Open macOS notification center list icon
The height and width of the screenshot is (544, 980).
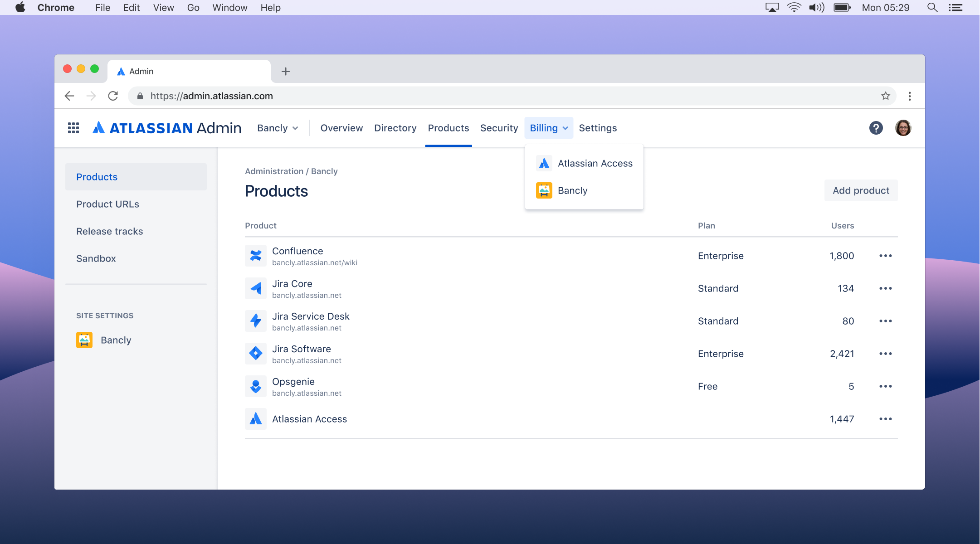[956, 7]
